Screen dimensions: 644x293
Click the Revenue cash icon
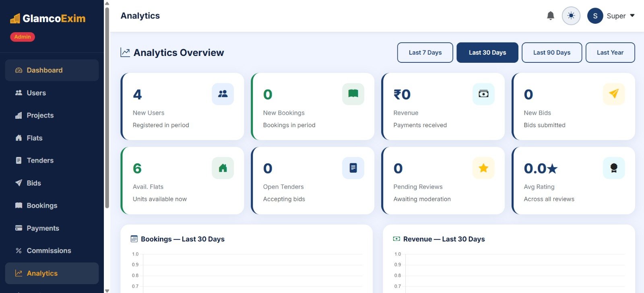[483, 94]
